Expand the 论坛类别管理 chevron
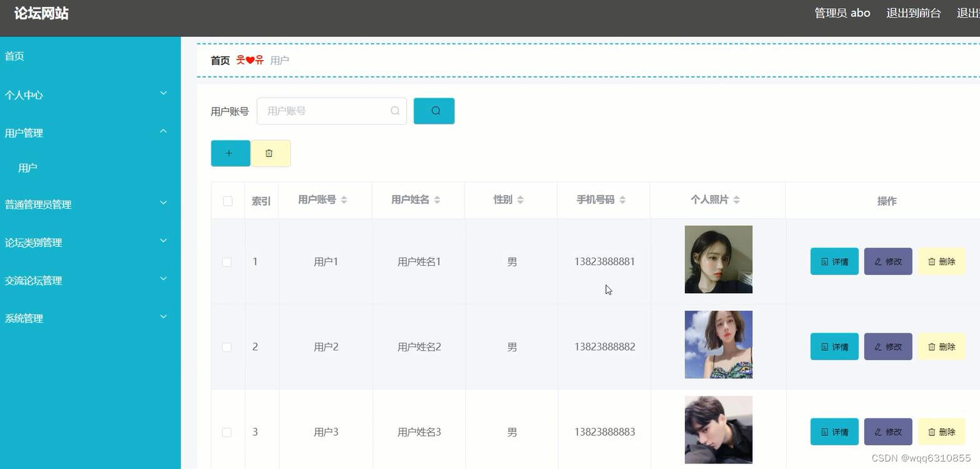980x469 pixels. coord(163,241)
